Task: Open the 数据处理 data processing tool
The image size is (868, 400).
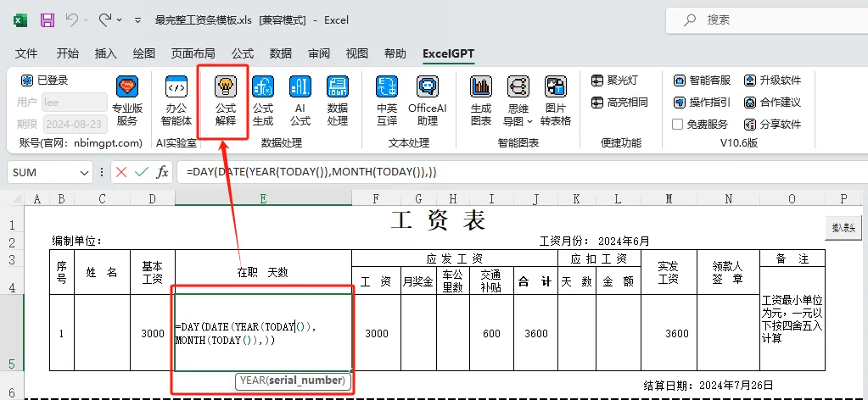Action: pos(337,101)
